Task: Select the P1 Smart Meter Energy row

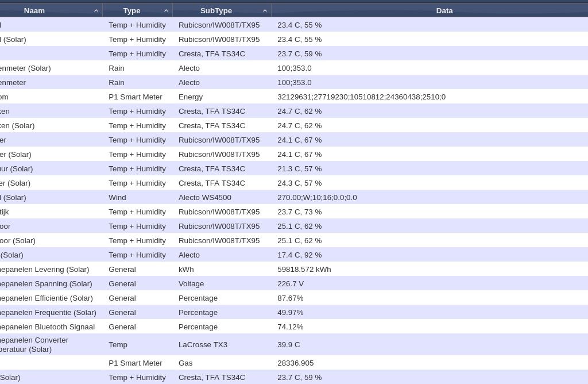Action: click(x=135, y=97)
